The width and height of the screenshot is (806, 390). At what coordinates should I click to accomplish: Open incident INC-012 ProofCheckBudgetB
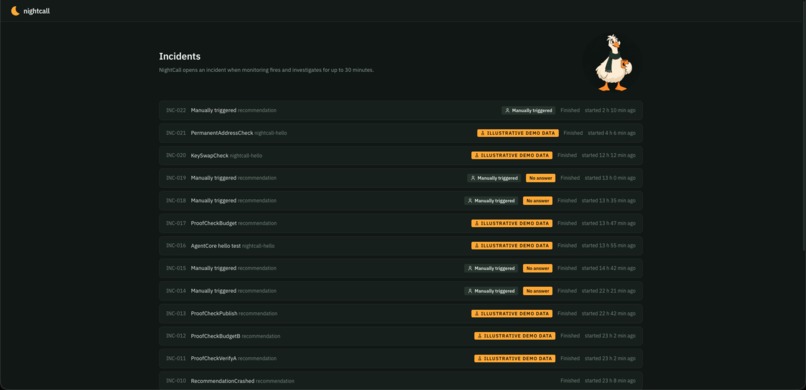400,336
